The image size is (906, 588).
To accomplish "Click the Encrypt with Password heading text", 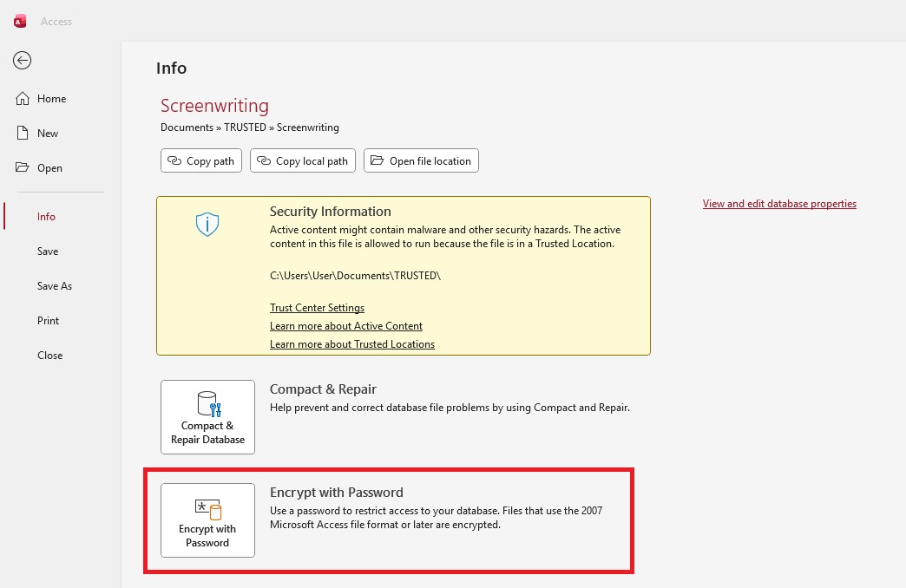I will pyautogui.click(x=337, y=493).
